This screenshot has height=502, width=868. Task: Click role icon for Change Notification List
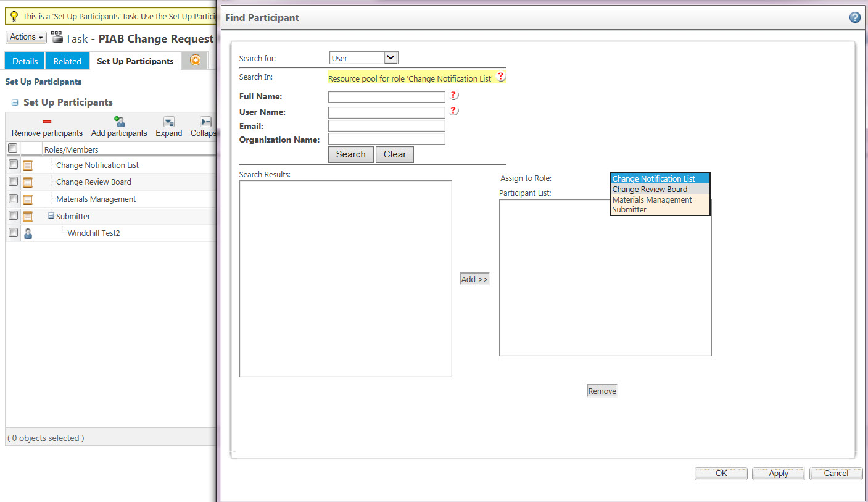click(28, 165)
